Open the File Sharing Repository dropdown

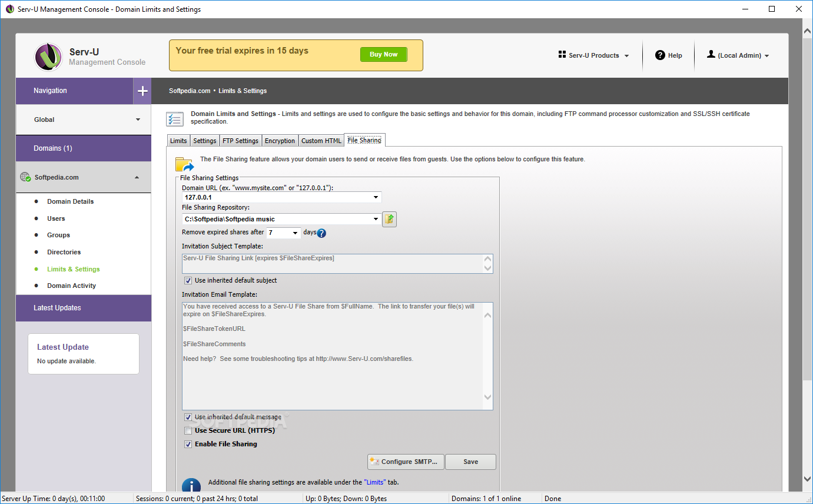pos(376,219)
